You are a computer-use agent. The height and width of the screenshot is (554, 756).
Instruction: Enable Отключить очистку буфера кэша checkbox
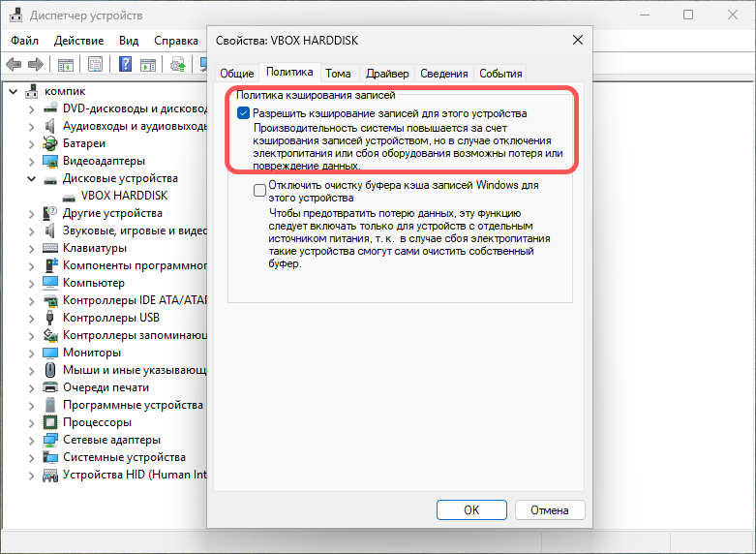259,191
